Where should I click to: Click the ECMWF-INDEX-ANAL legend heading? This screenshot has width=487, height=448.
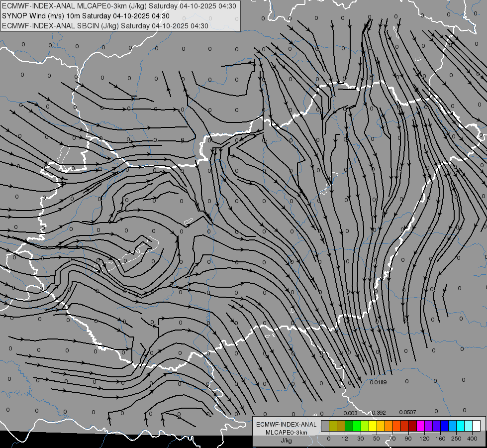287,425
